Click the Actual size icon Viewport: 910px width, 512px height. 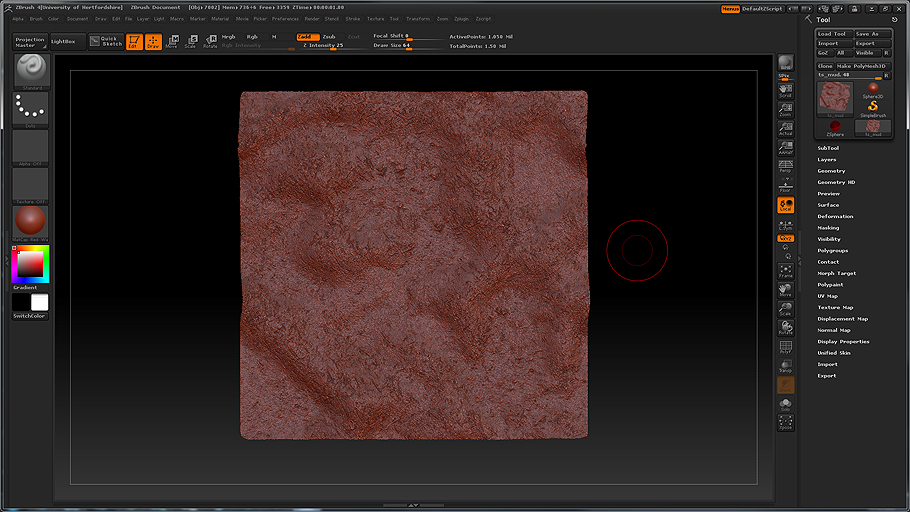785,129
